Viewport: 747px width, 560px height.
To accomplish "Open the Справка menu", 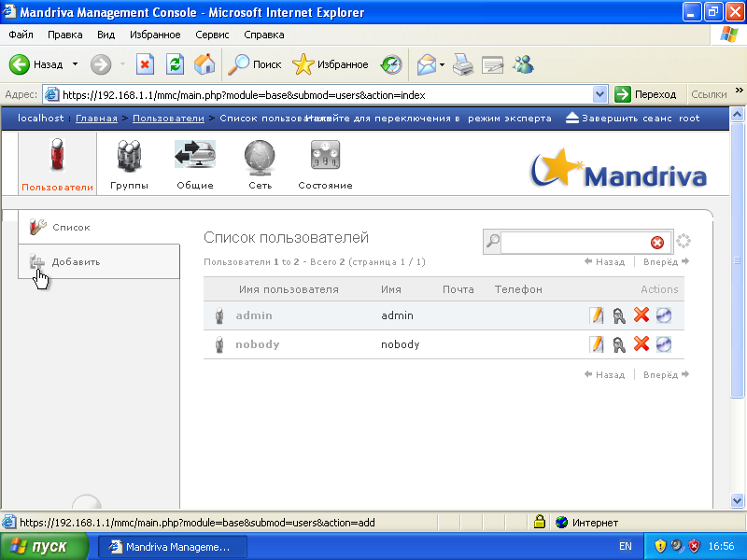I will (264, 35).
